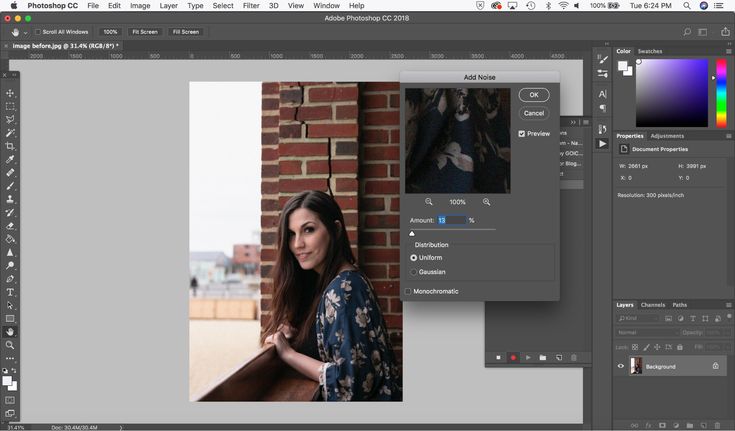Viewport: 735px width, 431px height.
Task: Select the Horizontal Type tool
Action: click(10, 292)
